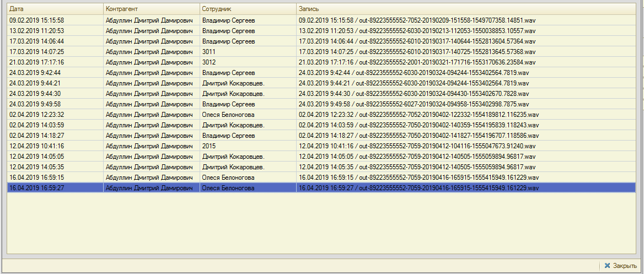Image resolution: width=644 pixels, height=274 pixels.
Task: Click the Закрыть button
Action: coord(621,266)
